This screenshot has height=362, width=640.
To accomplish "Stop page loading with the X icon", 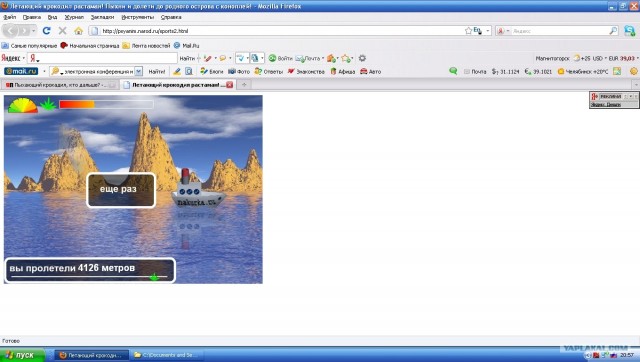I will tap(62, 31).
